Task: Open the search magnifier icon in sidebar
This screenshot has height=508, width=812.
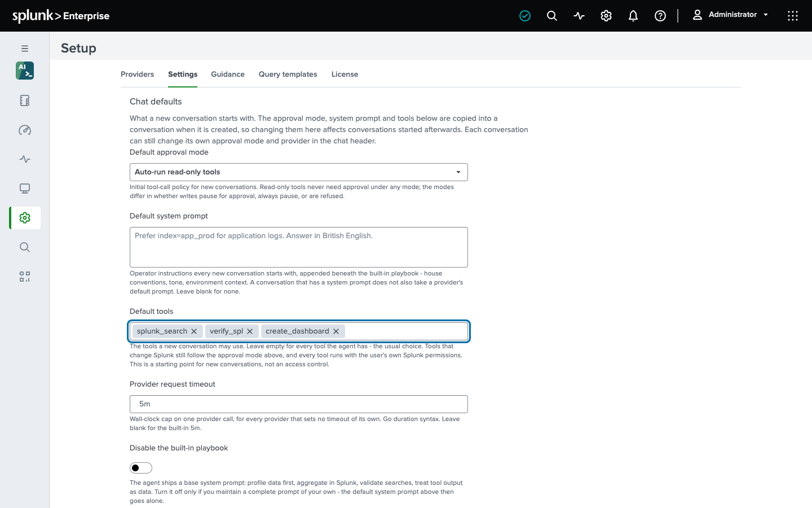Action: (x=25, y=247)
